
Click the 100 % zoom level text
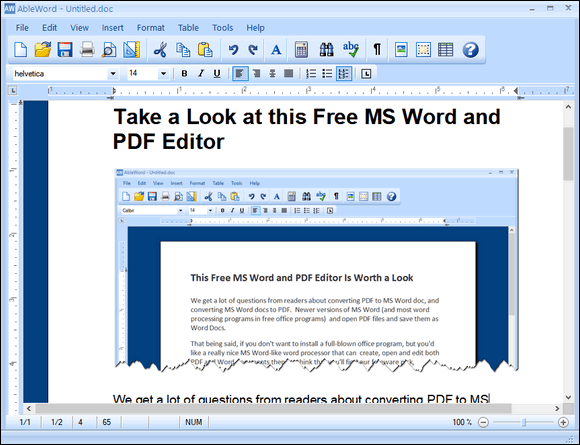click(x=462, y=422)
